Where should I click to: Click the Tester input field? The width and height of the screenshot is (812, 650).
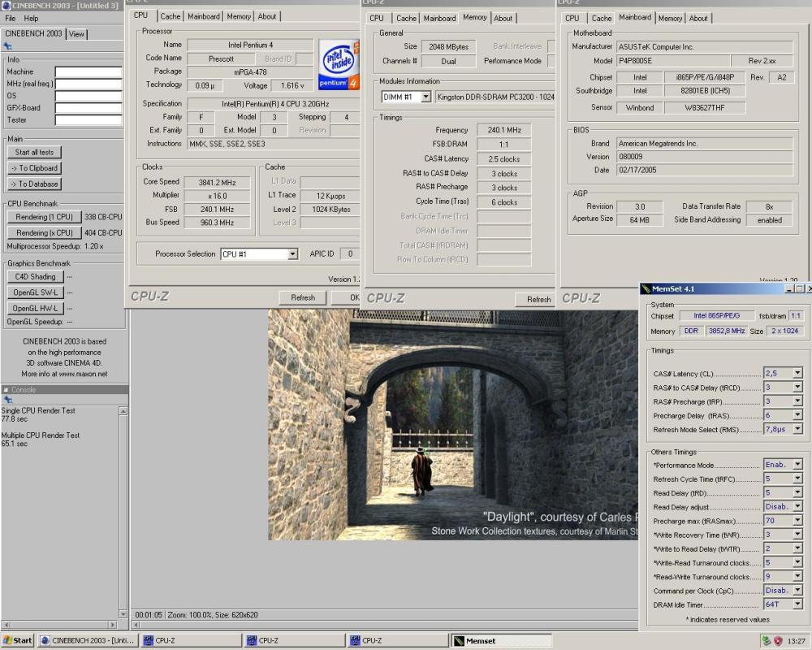[89, 120]
